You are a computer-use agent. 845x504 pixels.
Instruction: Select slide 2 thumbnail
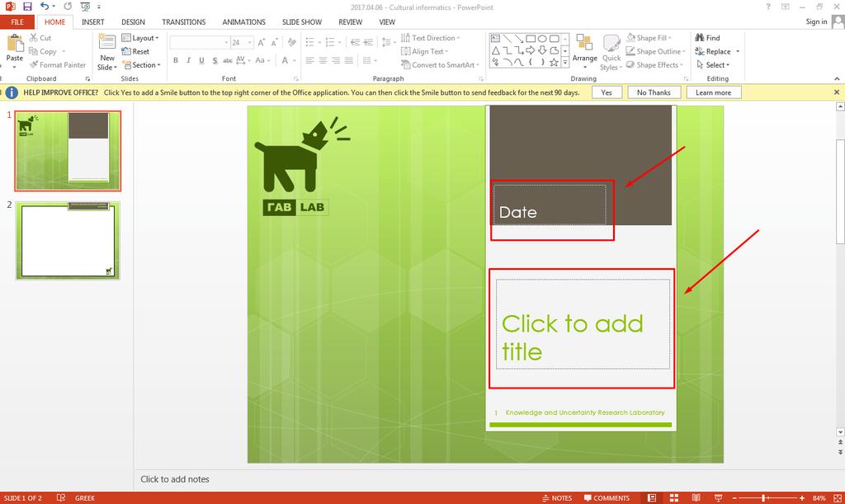click(x=68, y=240)
